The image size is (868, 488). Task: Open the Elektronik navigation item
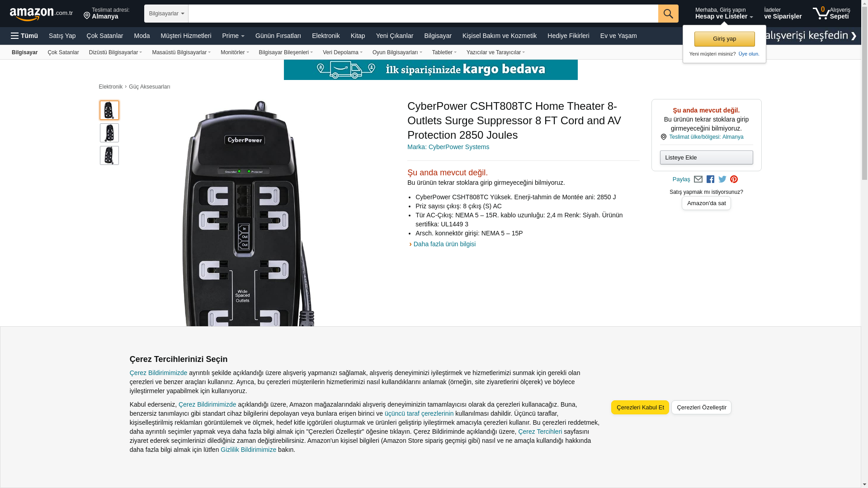pyautogui.click(x=325, y=36)
